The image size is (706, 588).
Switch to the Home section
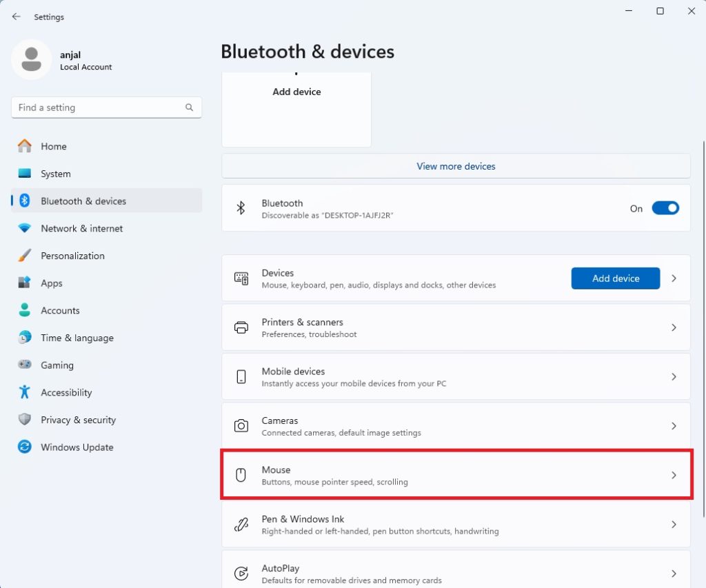tap(23, 146)
